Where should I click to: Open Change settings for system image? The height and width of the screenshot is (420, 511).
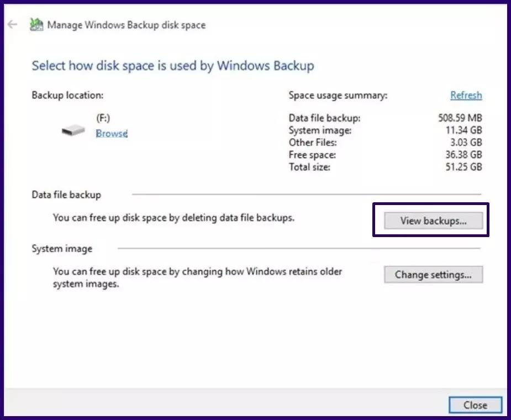tap(434, 275)
